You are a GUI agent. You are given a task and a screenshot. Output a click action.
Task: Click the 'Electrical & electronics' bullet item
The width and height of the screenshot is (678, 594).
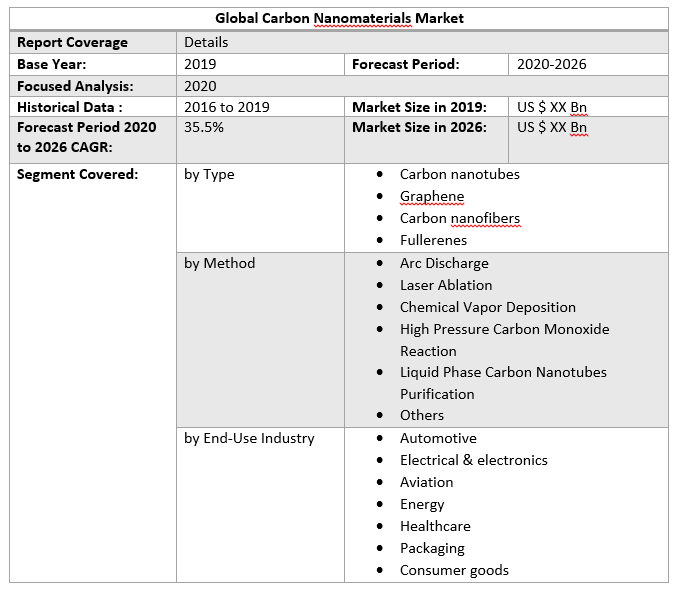(473, 460)
